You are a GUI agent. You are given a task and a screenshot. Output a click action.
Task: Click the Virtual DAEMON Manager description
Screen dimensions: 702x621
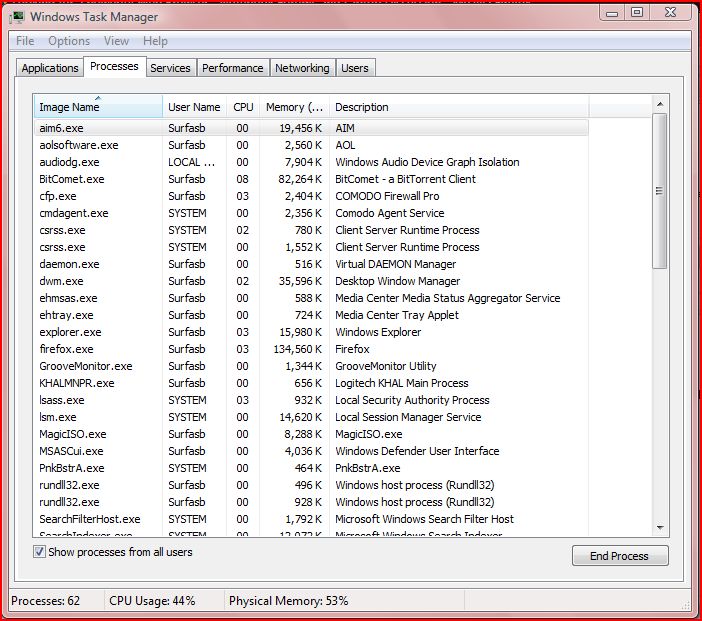pos(396,264)
